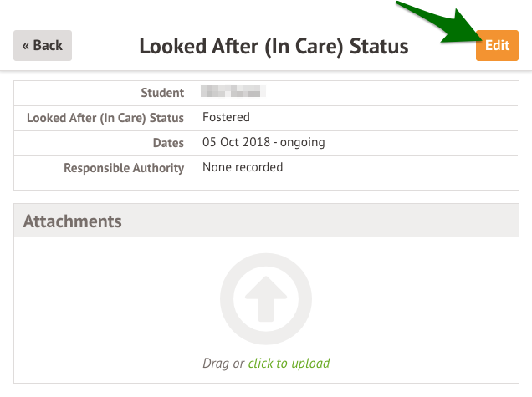Click the '05 Oct 2018' start date
This screenshot has width=532, height=397.
[237, 142]
